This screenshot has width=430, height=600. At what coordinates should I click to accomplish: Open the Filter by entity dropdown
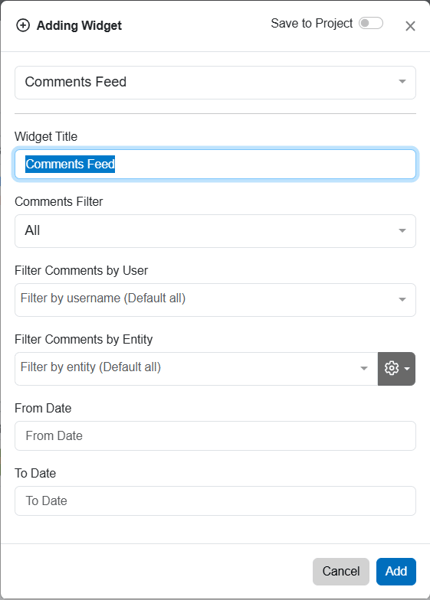(196, 368)
